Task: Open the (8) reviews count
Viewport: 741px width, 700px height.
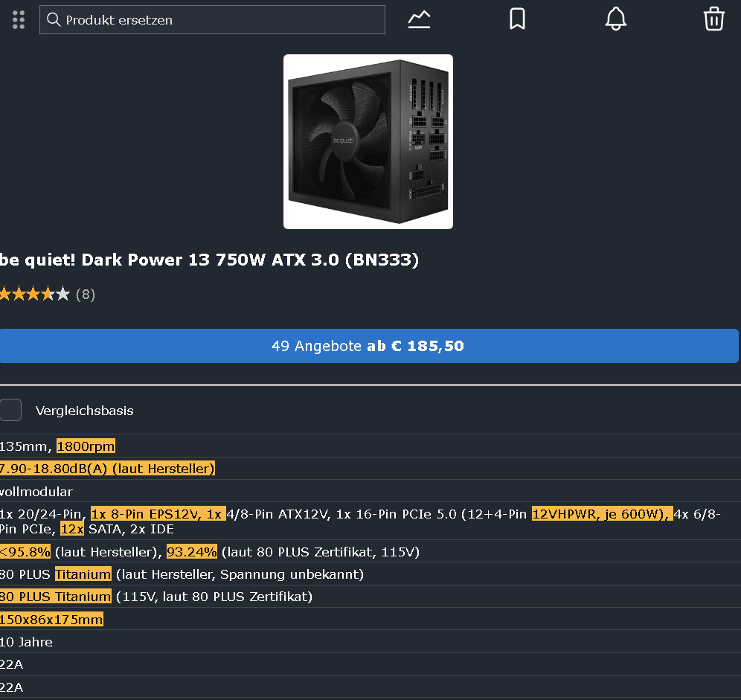Action: [x=86, y=295]
